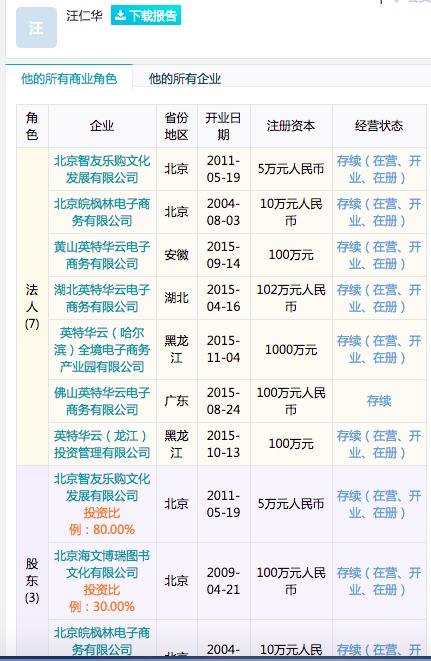Open 北京海文博瑞图书文化有限公司 link

tap(102, 564)
